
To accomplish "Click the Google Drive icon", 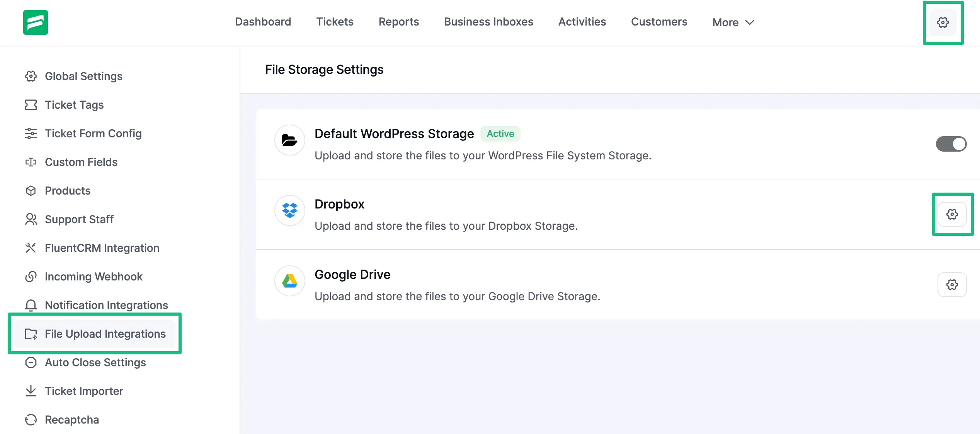I will coord(289,281).
